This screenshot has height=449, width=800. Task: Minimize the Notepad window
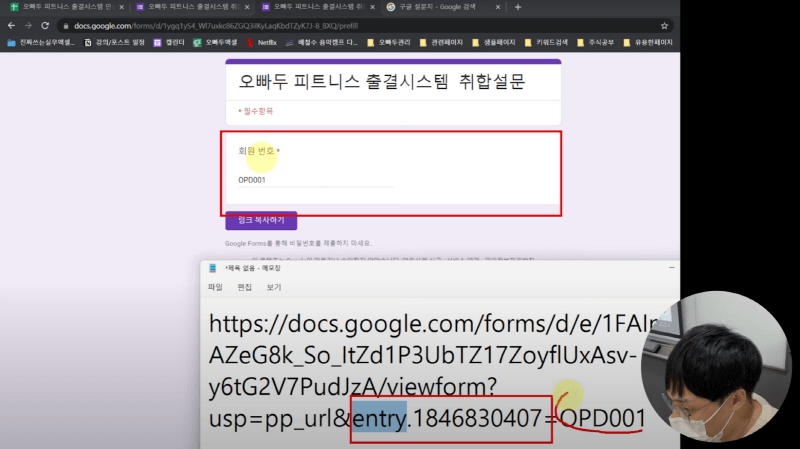pyautogui.click(x=671, y=267)
